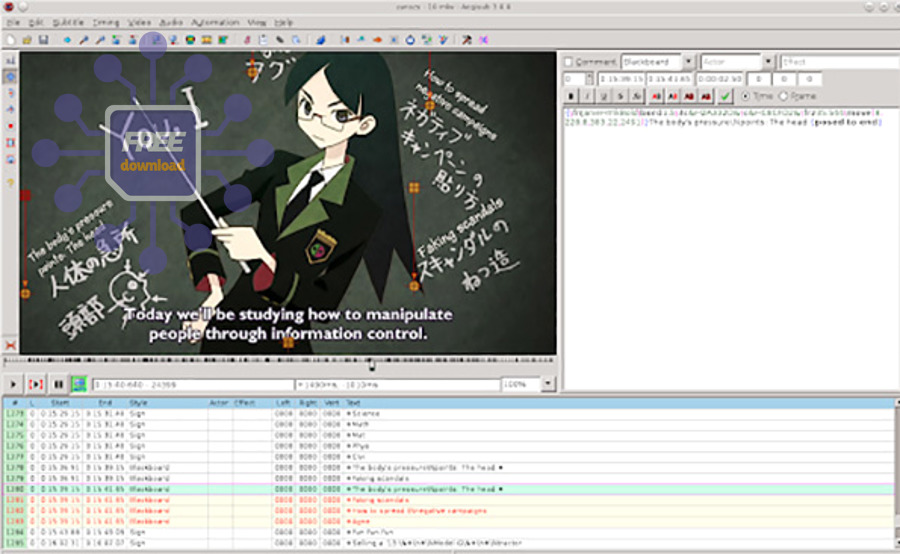This screenshot has height=554, width=900.
Task: Select the Drag subtitles visual tool
Action: click(10, 76)
